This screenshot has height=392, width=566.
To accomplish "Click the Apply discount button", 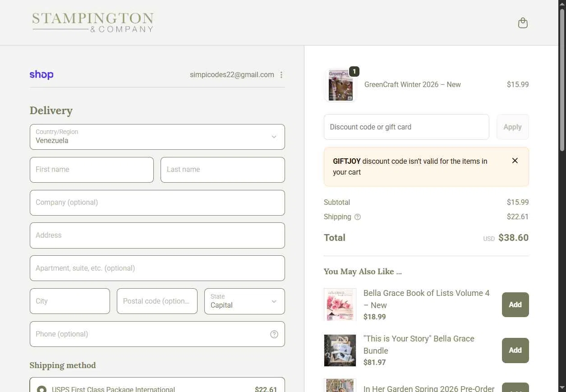I will (512, 127).
